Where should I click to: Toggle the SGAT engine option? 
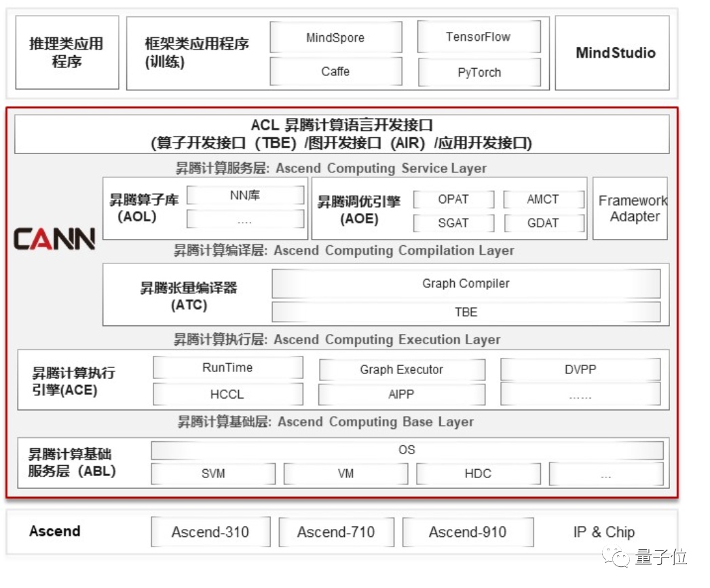click(x=453, y=223)
